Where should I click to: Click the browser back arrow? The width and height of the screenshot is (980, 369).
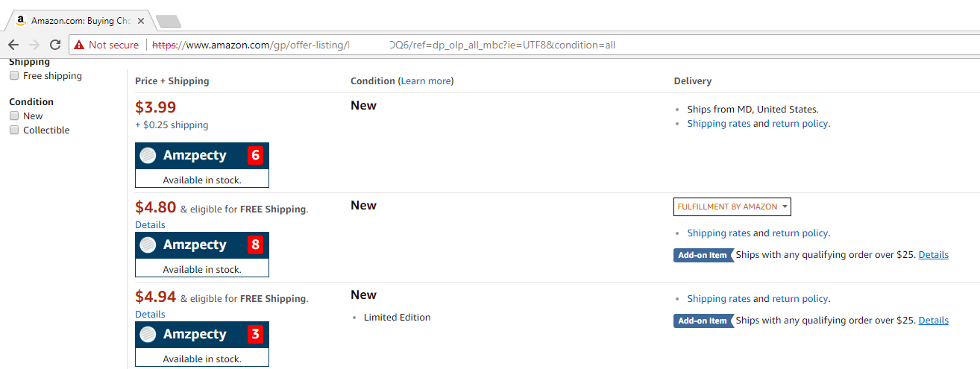click(13, 45)
